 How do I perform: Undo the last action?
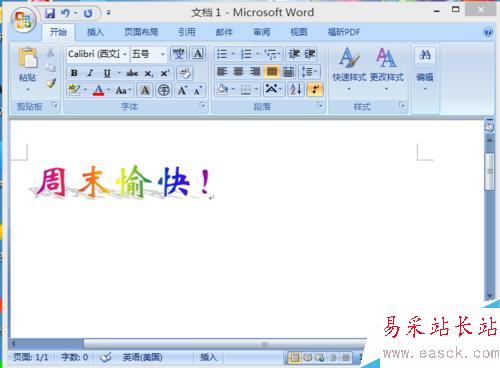tap(65, 13)
